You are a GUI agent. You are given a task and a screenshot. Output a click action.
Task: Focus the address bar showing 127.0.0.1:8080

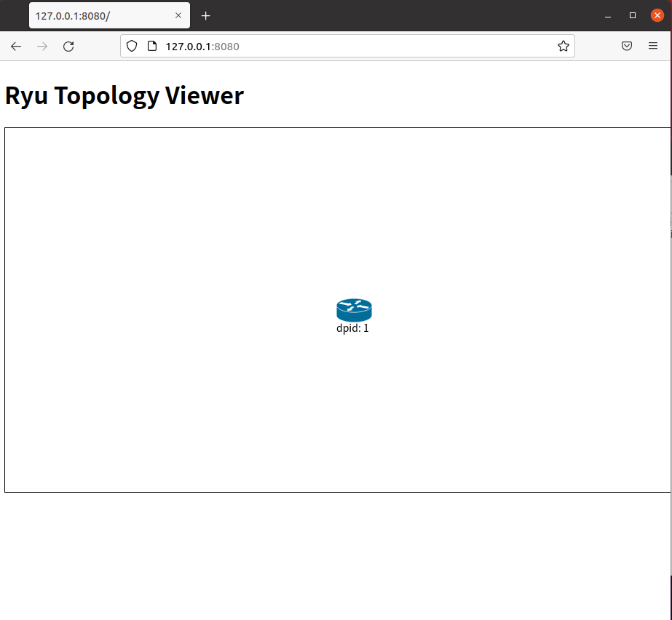[x=347, y=46]
